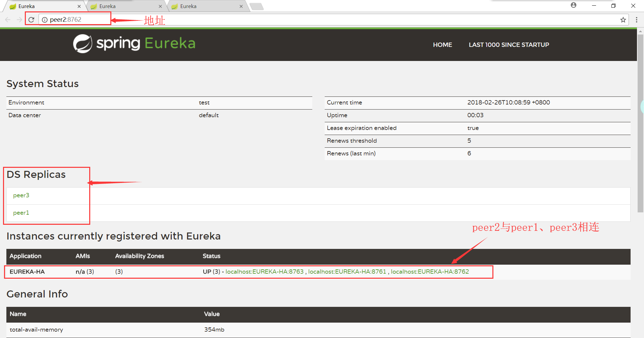This screenshot has height=338, width=644.
Task: Click the Application column header
Action: click(25, 256)
